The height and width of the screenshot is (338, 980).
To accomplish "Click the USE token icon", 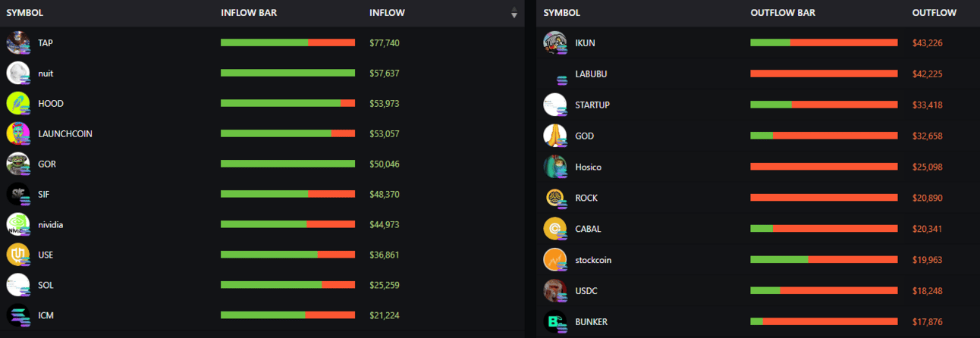I will click(x=18, y=255).
